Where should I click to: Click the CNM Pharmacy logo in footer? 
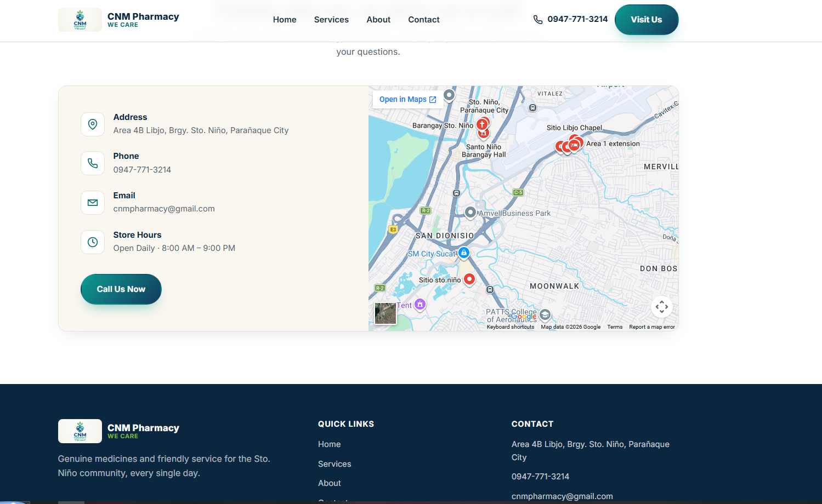(80, 431)
